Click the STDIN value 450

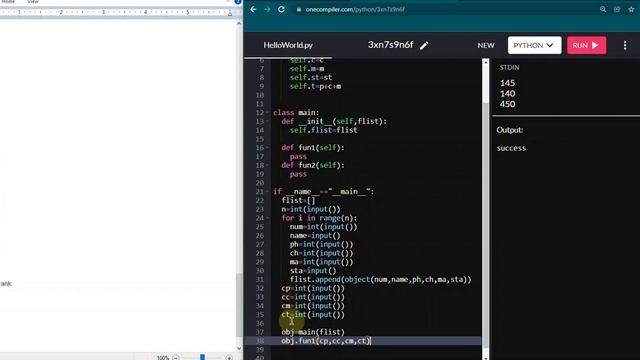pos(507,104)
